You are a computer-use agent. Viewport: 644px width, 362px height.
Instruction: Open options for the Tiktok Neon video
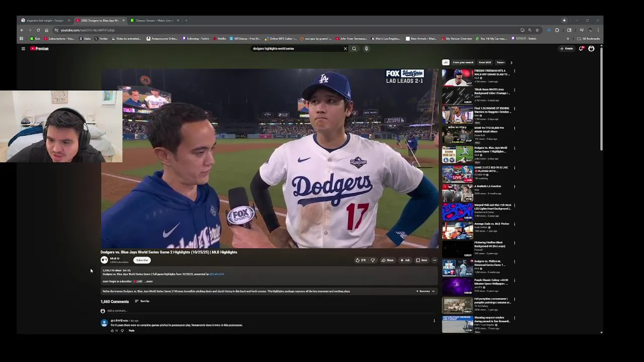(x=514, y=90)
